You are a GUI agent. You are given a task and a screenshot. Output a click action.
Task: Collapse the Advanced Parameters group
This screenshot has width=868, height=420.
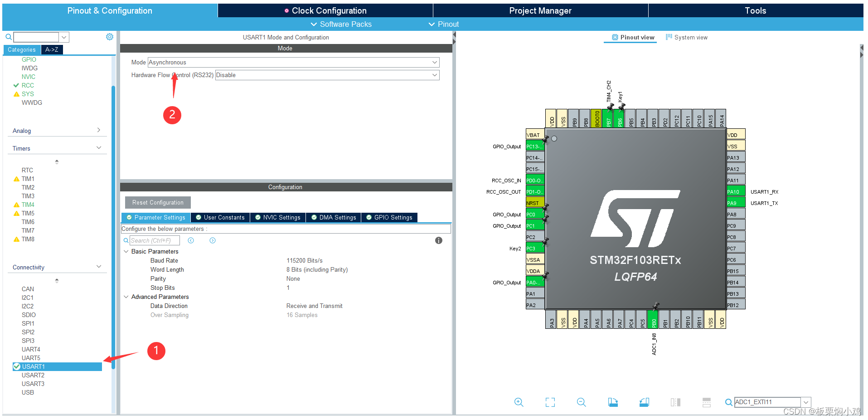pos(126,297)
